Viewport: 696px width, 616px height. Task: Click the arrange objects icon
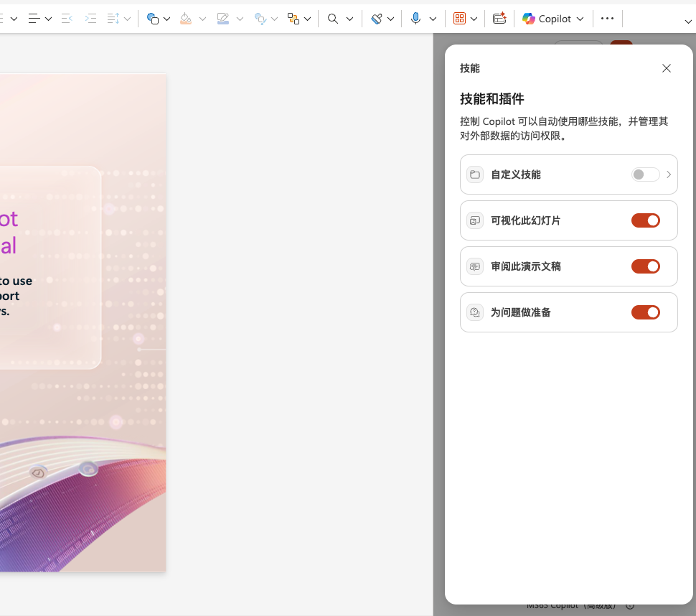[293, 19]
